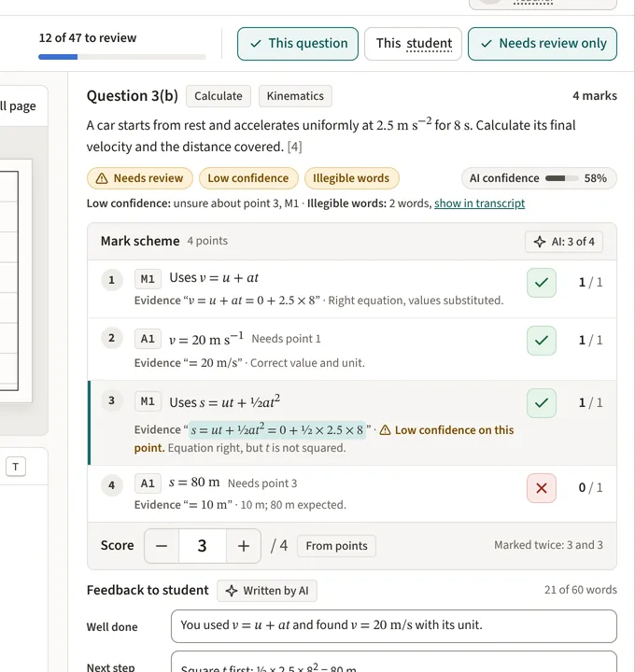Click the warning triangle beside Low confidence on this point
635x672 pixels.
tap(385, 430)
